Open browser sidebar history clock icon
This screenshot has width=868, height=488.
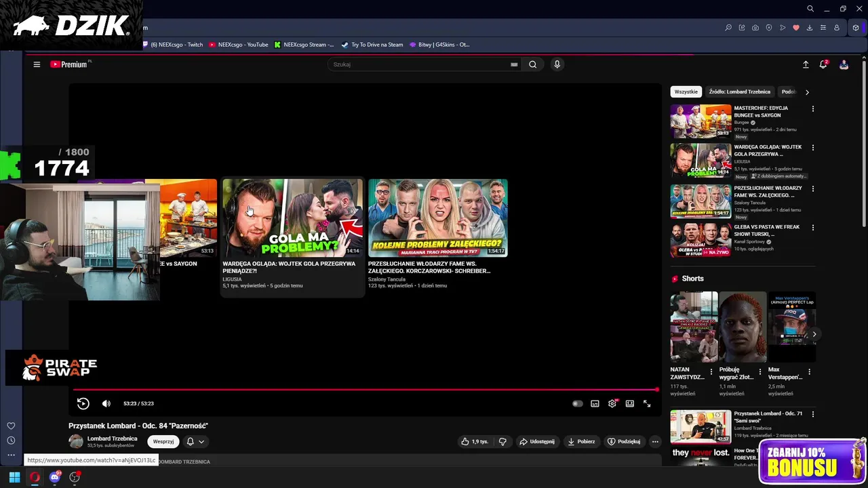tap(11, 441)
